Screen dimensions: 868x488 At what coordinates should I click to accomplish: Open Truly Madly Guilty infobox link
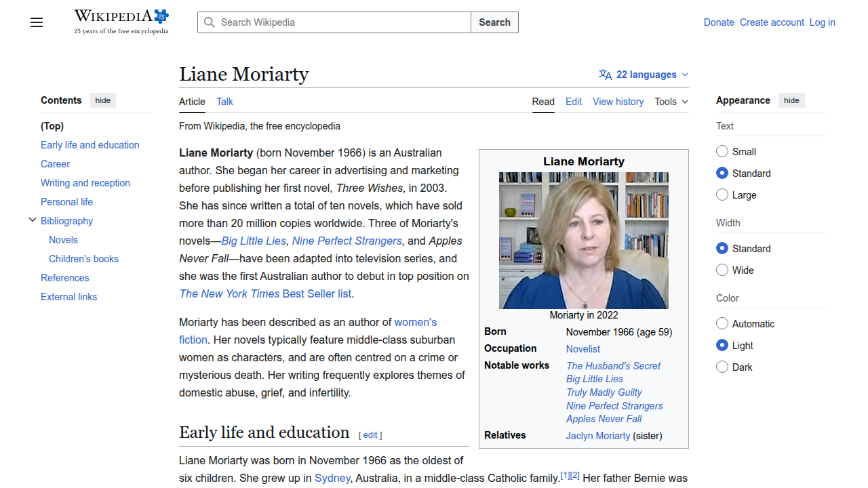(x=604, y=392)
